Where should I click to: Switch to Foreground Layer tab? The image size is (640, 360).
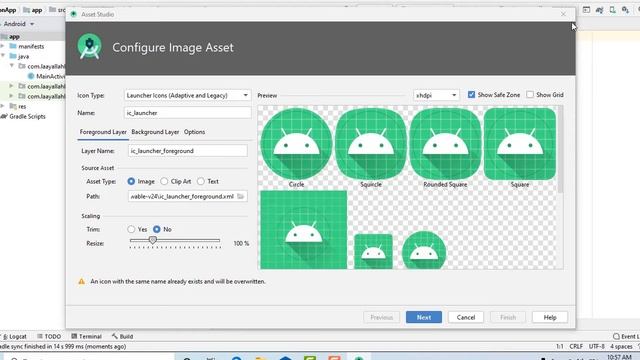tap(103, 132)
